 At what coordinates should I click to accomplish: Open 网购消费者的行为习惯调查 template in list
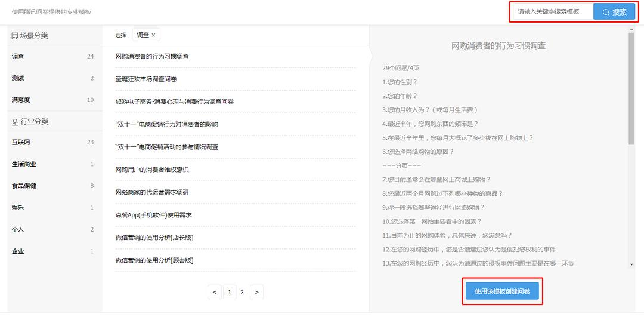(x=152, y=56)
